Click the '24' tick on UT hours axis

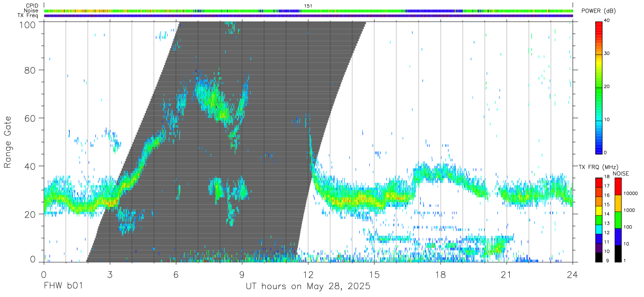pos(573,274)
